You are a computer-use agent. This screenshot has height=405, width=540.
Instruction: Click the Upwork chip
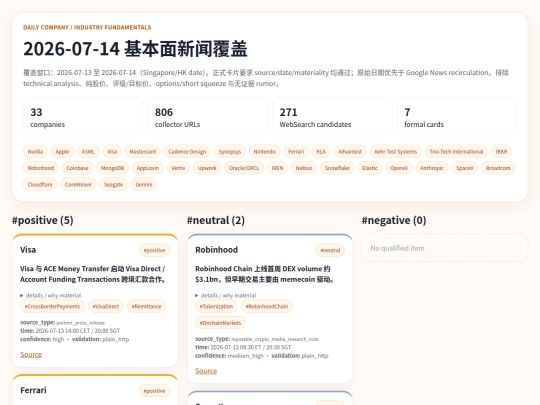(x=207, y=168)
